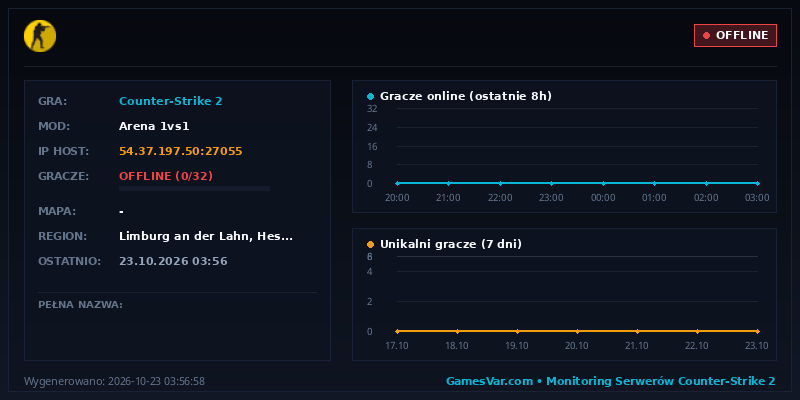Click the 22.10 point on unique players chart
800x400 pixels.
[697, 331]
